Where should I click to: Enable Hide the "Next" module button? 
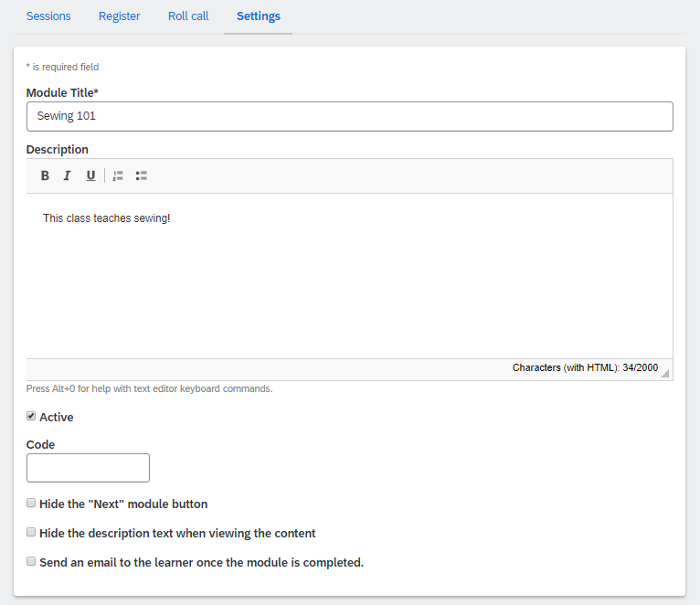(x=31, y=504)
